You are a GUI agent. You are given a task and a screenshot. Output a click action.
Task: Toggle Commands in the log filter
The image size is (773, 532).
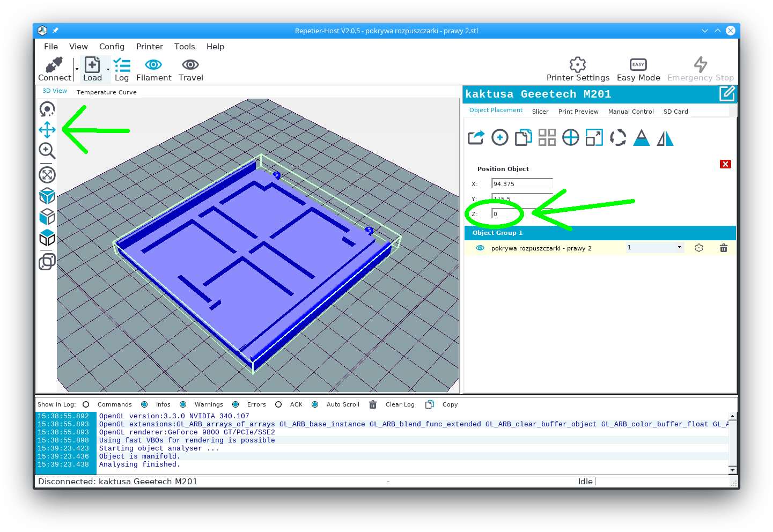pos(86,404)
